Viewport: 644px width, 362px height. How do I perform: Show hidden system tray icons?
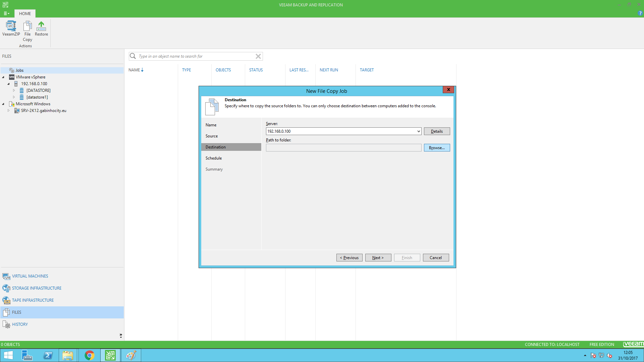click(x=585, y=355)
